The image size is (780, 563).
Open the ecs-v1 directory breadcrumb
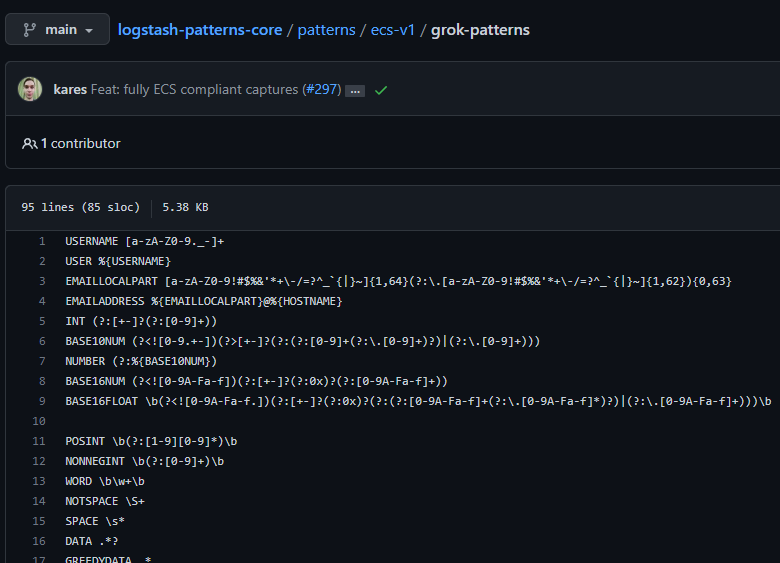[393, 30]
